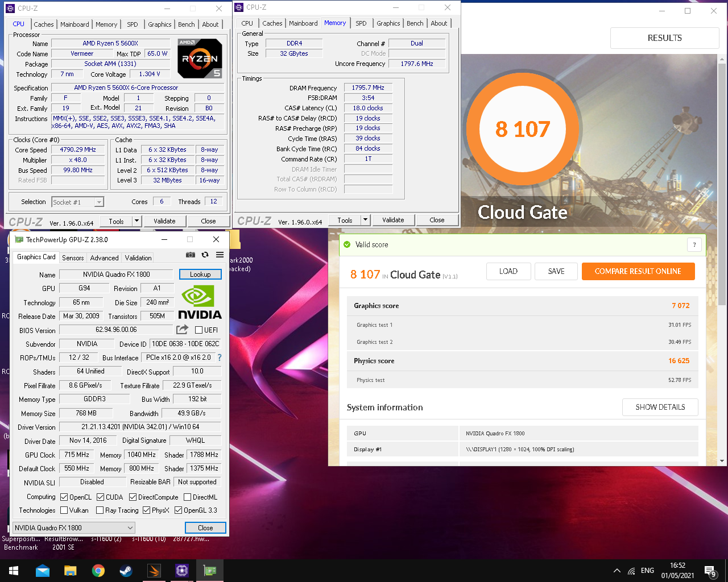The image size is (728, 582).
Task: Toggle the DirectCompute checkbox
Action: (x=133, y=497)
